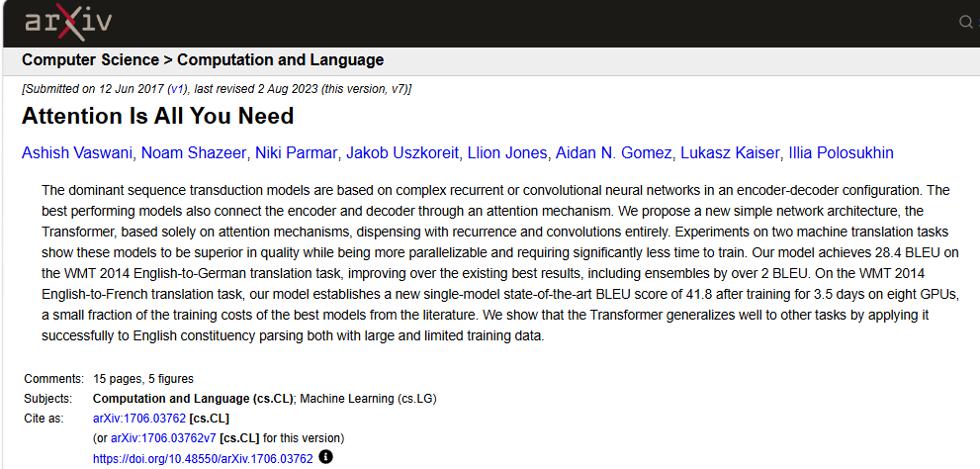Viewport: 980px width, 469px height.
Task: Click the Computer Science breadcrumb
Action: [x=91, y=60]
